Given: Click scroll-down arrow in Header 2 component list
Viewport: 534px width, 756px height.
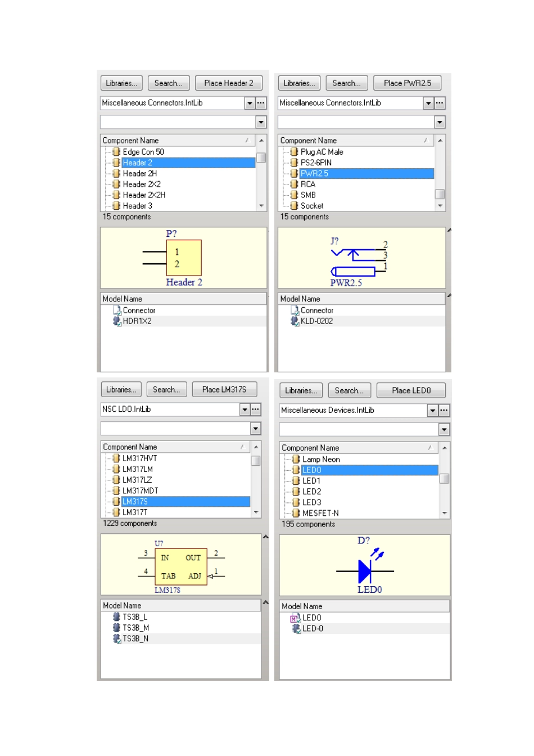Looking at the screenshot, I should (x=261, y=206).
